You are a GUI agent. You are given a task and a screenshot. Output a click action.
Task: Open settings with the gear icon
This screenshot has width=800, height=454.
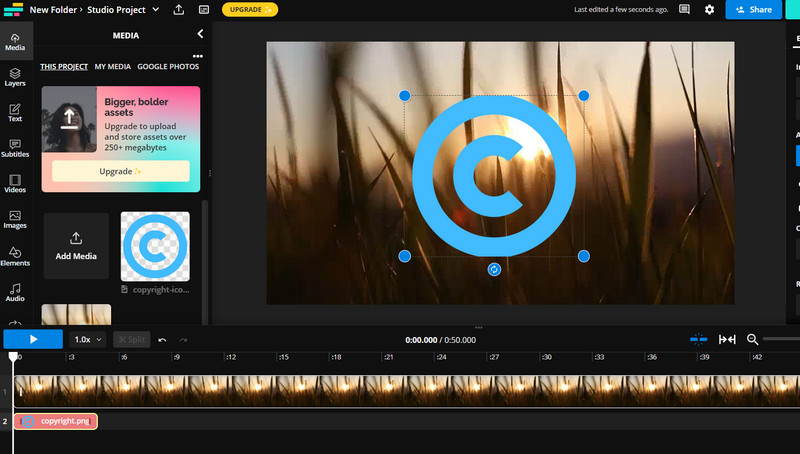pyautogui.click(x=709, y=10)
